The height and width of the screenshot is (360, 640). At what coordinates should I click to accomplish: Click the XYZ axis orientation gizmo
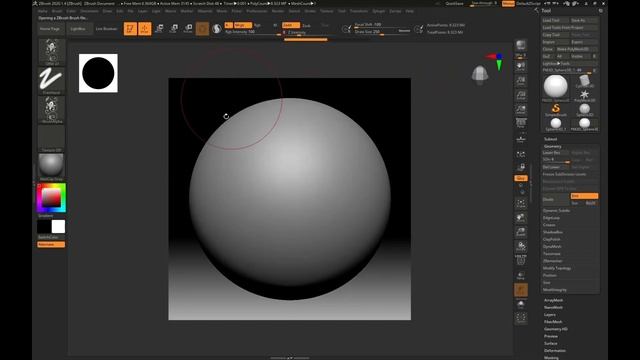[496, 60]
